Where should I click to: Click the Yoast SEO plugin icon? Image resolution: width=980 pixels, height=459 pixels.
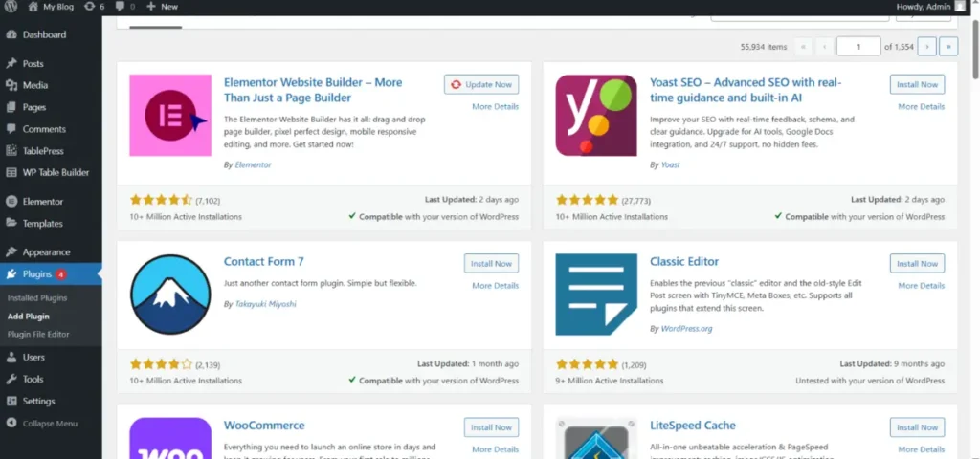[x=596, y=116]
